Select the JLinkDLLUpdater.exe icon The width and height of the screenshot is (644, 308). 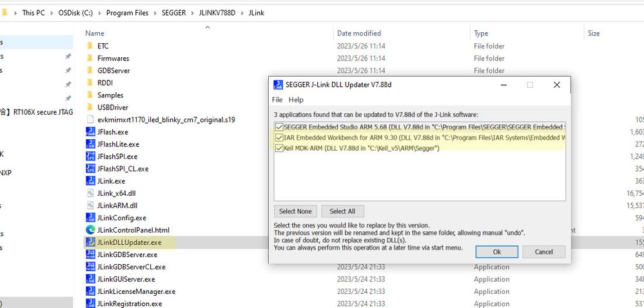tap(90, 242)
